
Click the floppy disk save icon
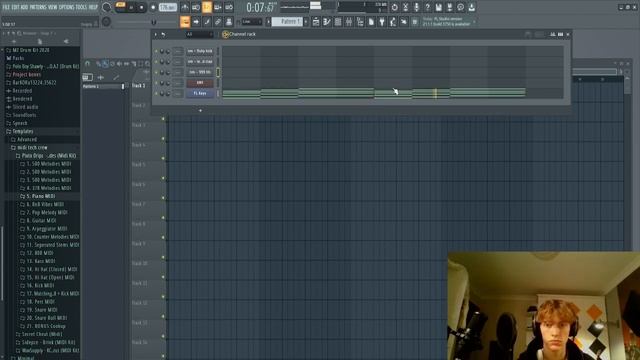click(x=438, y=7)
